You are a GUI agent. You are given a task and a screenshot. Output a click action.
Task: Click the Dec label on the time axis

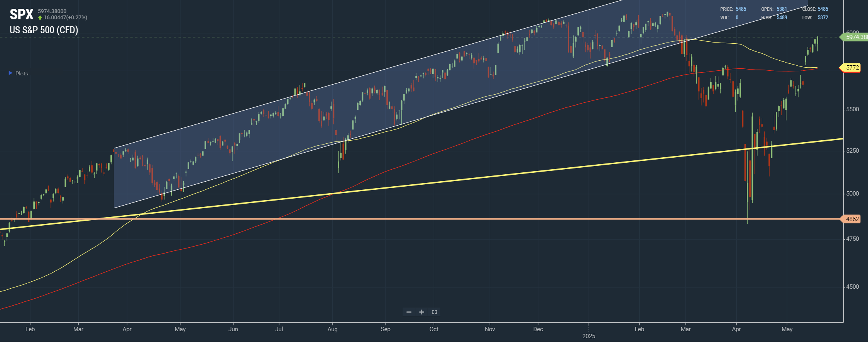click(538, 329)
